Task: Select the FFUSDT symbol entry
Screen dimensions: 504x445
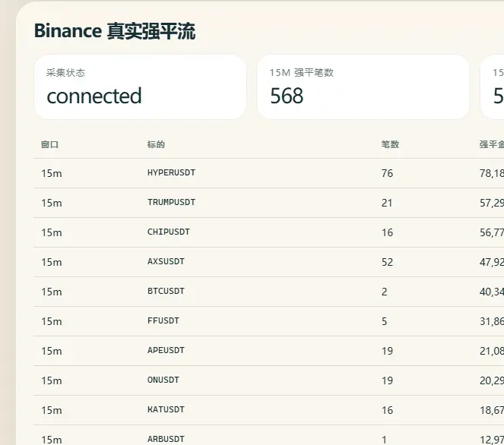Action: [163, 320]
